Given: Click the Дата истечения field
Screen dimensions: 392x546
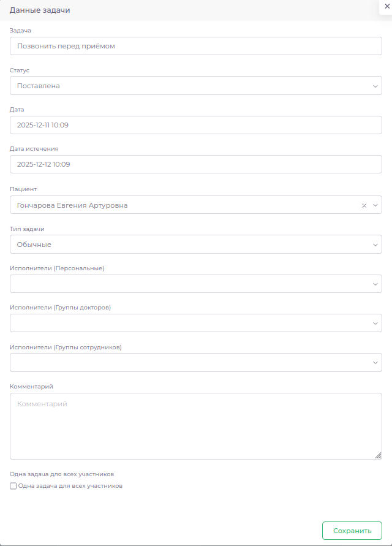Looking at the screenshot, I should [196, 164].
